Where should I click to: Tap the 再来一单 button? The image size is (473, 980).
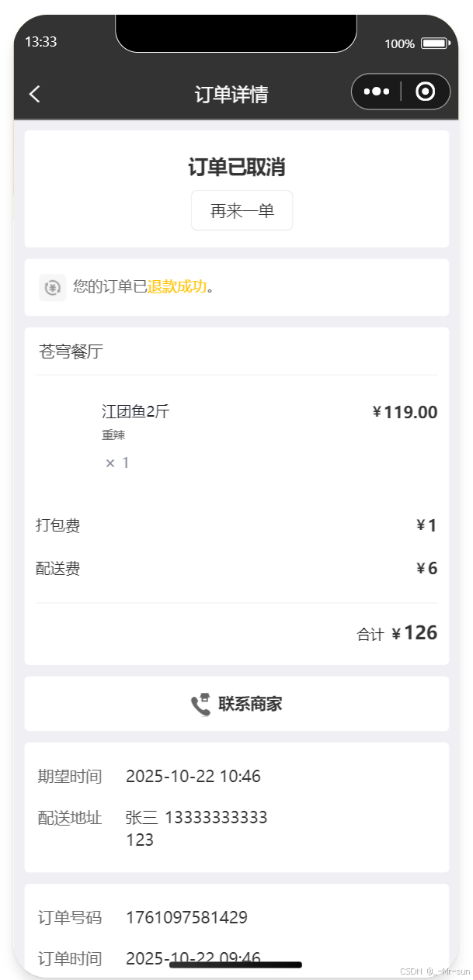pos(242,210)
